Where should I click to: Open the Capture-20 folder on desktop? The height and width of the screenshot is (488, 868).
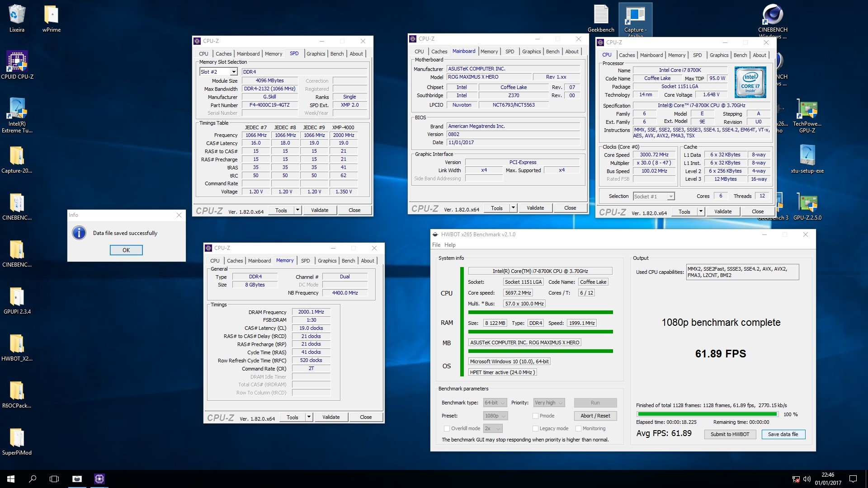17,160
